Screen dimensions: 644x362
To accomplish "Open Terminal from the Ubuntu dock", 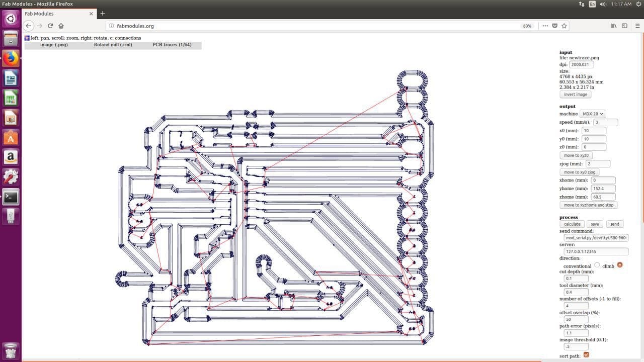I will (11, 197).
